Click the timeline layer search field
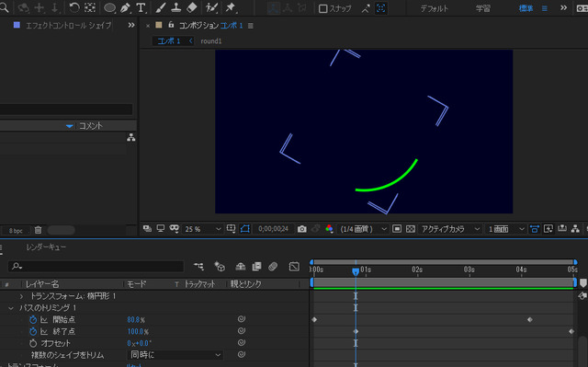The width and height of the screenshot is (588, 367). pyautogui.click(x=96, y=267)
